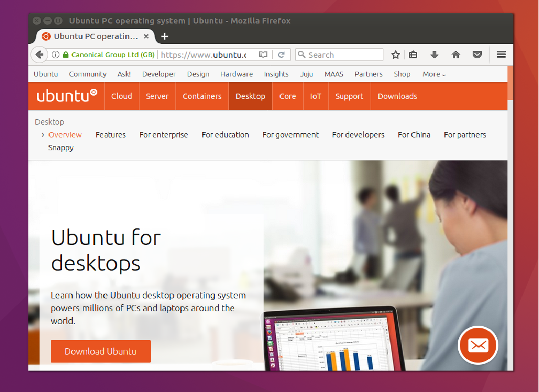Visit the Ask! link

124,74
